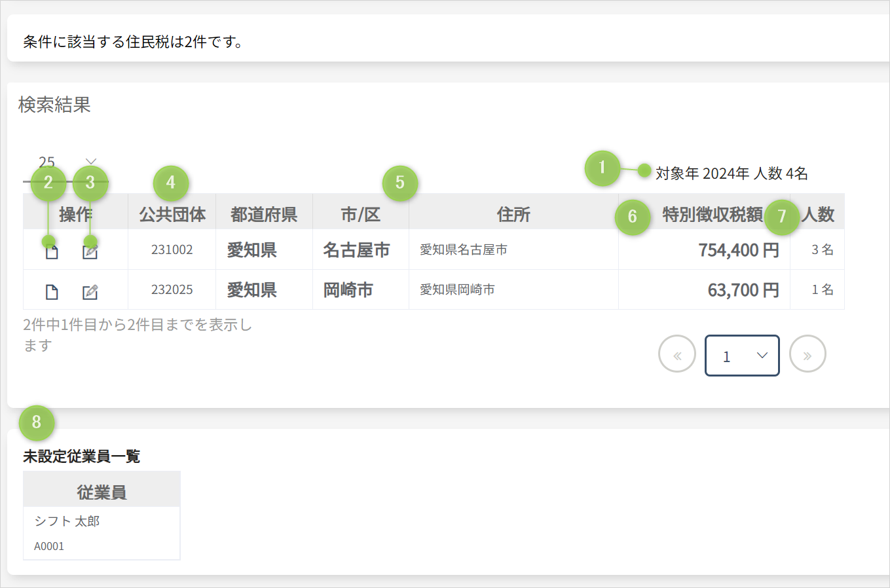Click the edit pencil icon for 名古屋市 row
890x588 pixels.
point(90,251)
